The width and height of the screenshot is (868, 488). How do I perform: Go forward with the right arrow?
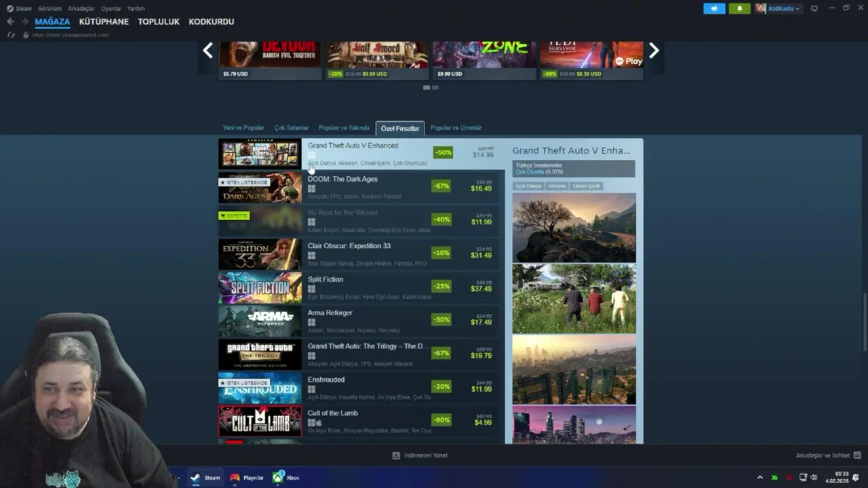click(x=25, y=22)
